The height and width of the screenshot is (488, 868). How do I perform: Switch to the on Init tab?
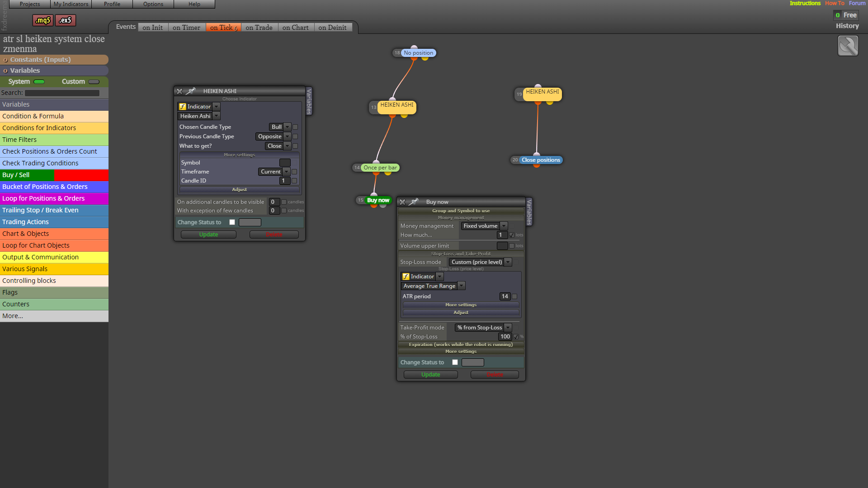(x=153, y=28)
